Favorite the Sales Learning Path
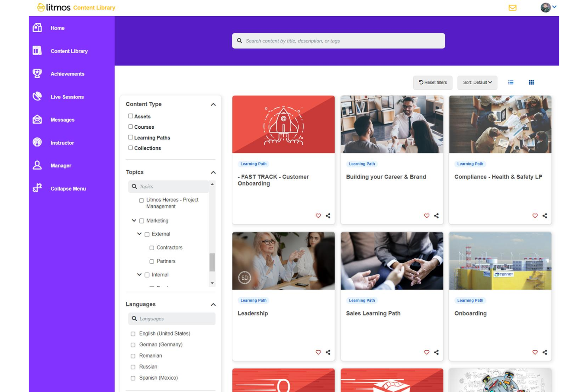Image resolution: width=588 pixels, height=392 pixels. (x=427, y=352)
